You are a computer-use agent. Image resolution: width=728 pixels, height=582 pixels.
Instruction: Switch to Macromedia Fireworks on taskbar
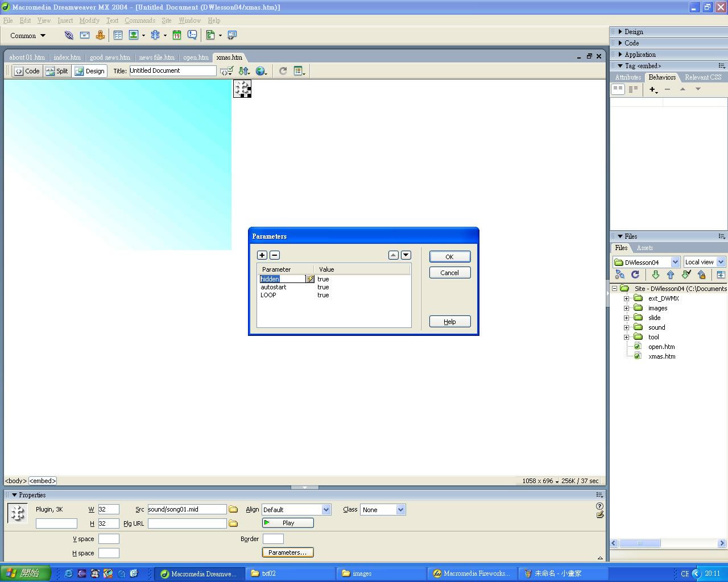click(x=472, y=573)
